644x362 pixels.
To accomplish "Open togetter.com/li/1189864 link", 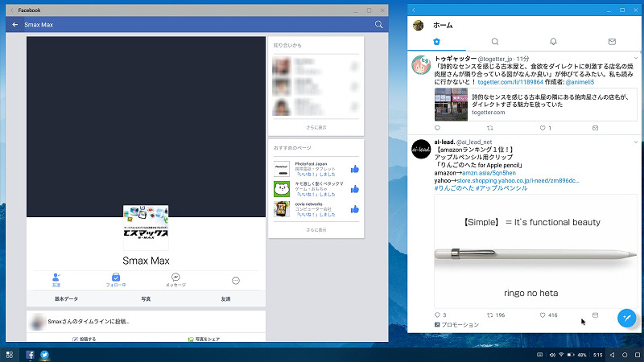I will 510,82.
